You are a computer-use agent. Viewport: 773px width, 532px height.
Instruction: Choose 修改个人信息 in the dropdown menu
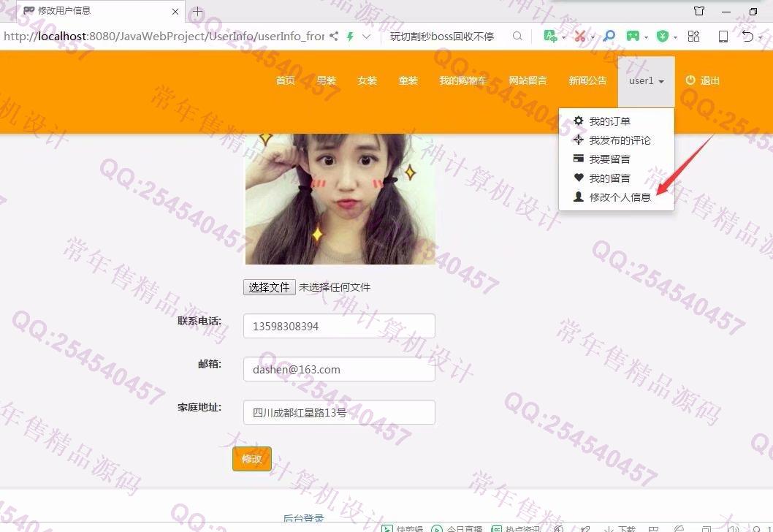point(620,197)
